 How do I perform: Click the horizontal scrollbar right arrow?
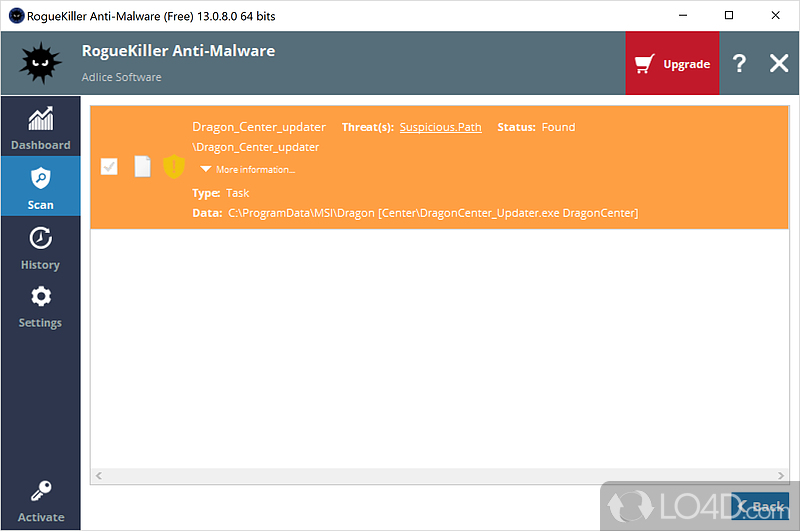pos(781,475)
